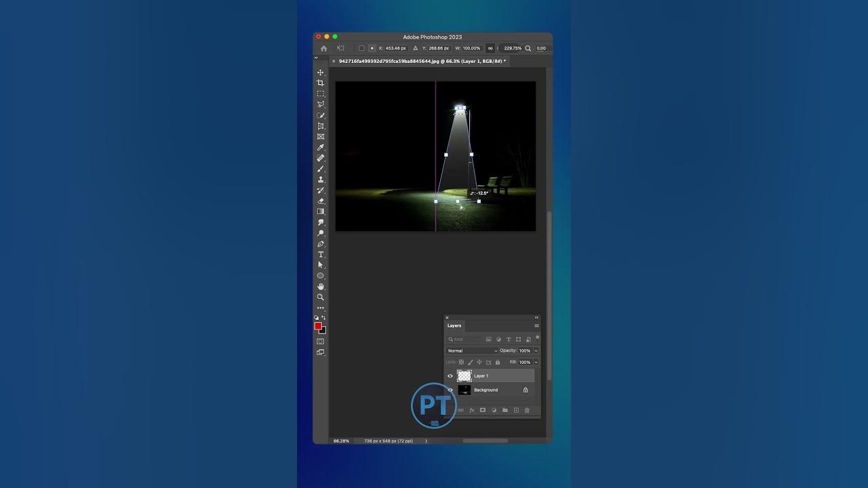
Task: Select the Clone Stamp tool
Action: click(x=321, y=180)
